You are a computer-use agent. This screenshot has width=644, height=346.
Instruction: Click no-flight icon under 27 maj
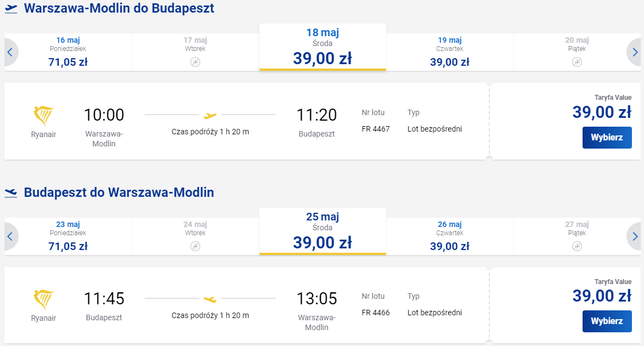pos(577,246)
